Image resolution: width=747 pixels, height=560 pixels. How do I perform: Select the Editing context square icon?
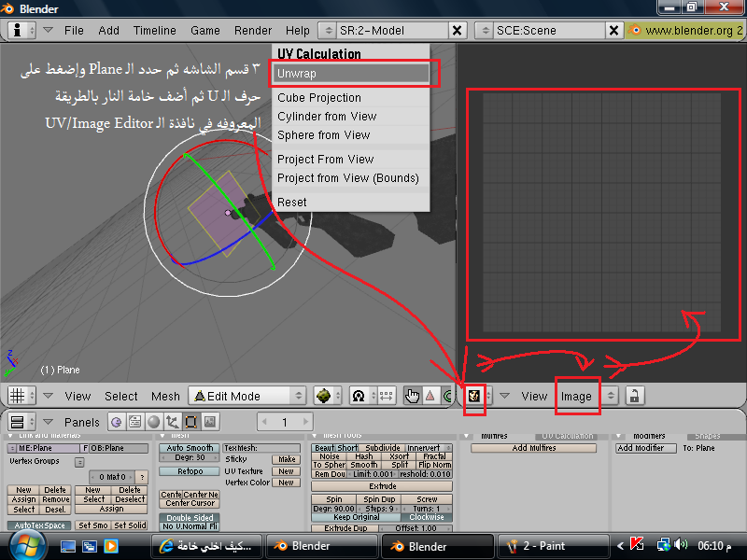coord(191,422)
